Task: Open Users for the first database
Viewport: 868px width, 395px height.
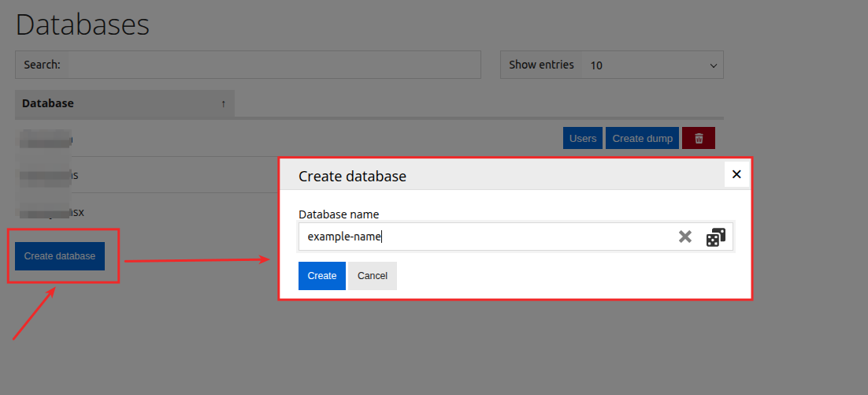Action: (x=582, y=138)
